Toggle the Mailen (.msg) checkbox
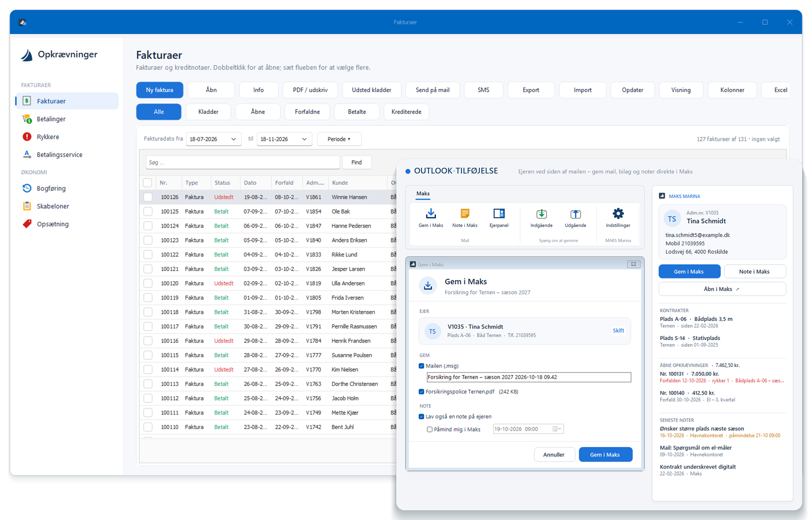 (x=421, y=366)
